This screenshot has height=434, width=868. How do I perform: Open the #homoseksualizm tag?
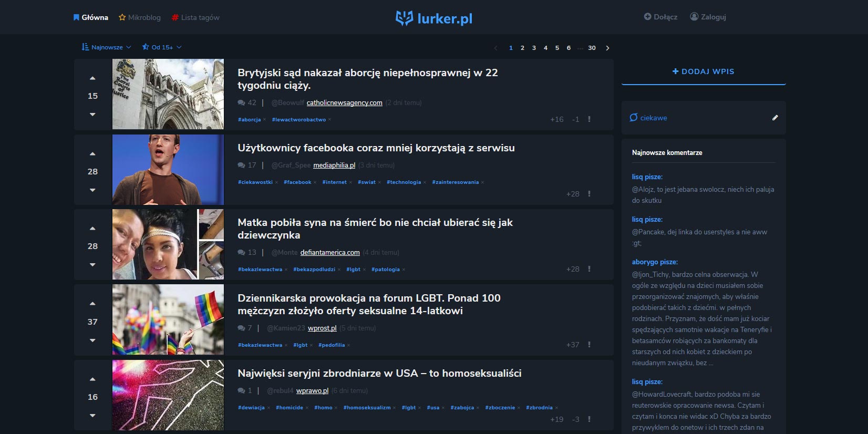[367, 408]
